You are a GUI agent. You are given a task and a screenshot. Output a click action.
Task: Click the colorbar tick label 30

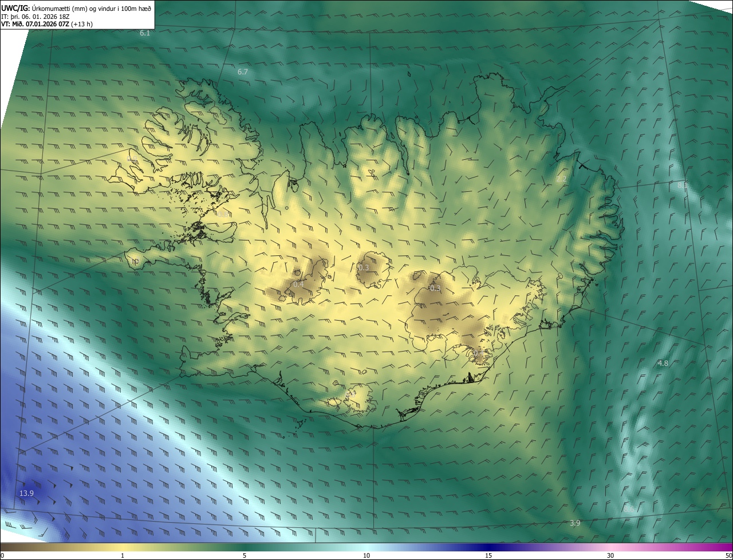pyautogui.click(x=610, y=556)
